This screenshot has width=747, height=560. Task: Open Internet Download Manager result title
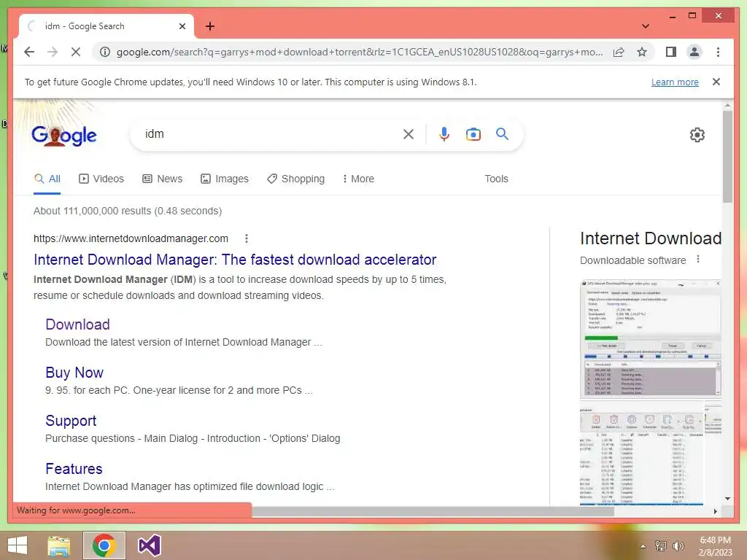click(x=235, y=260)
